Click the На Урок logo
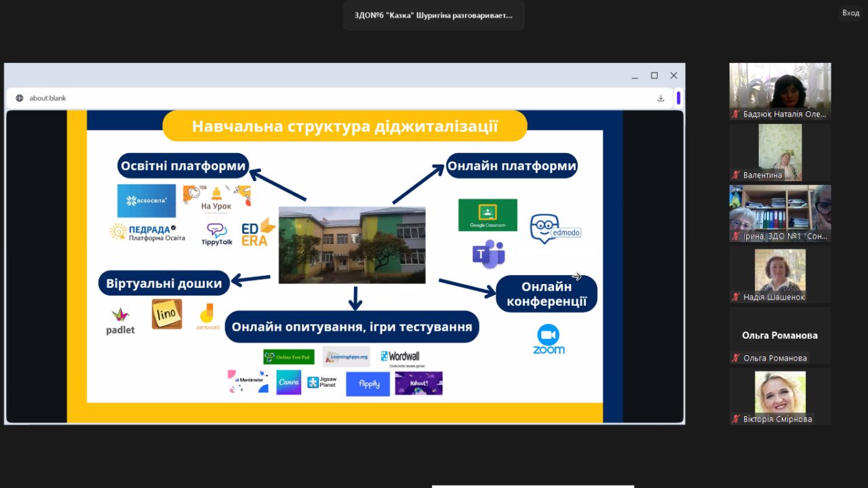This screenshot has height=488, width=868. point(216,200)
